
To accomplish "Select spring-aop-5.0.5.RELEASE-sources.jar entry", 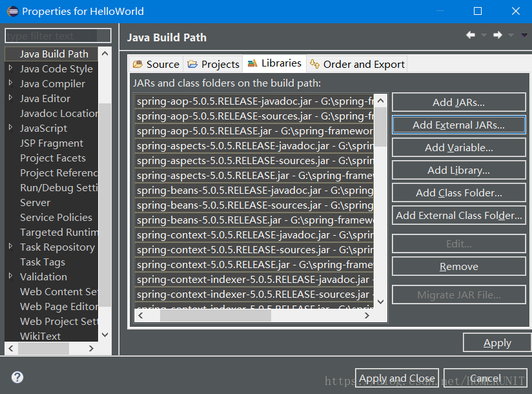I will point(254,116).
